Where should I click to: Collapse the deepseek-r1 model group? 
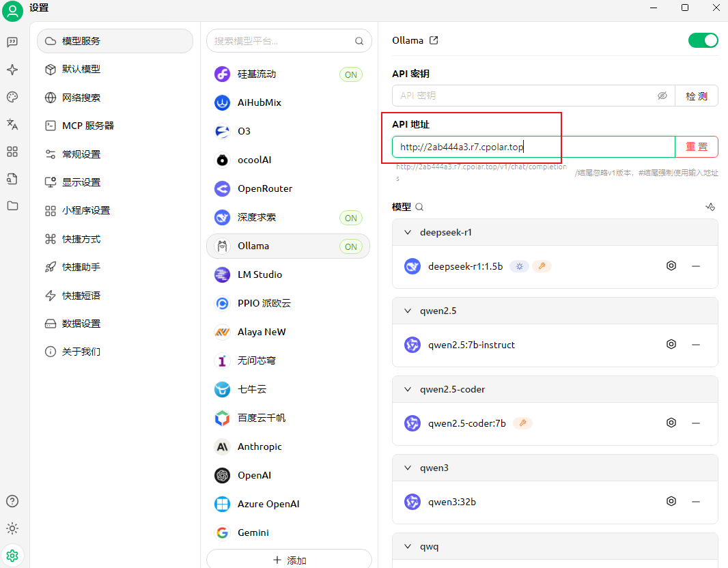pyautogui.click(x=408, y=233)
